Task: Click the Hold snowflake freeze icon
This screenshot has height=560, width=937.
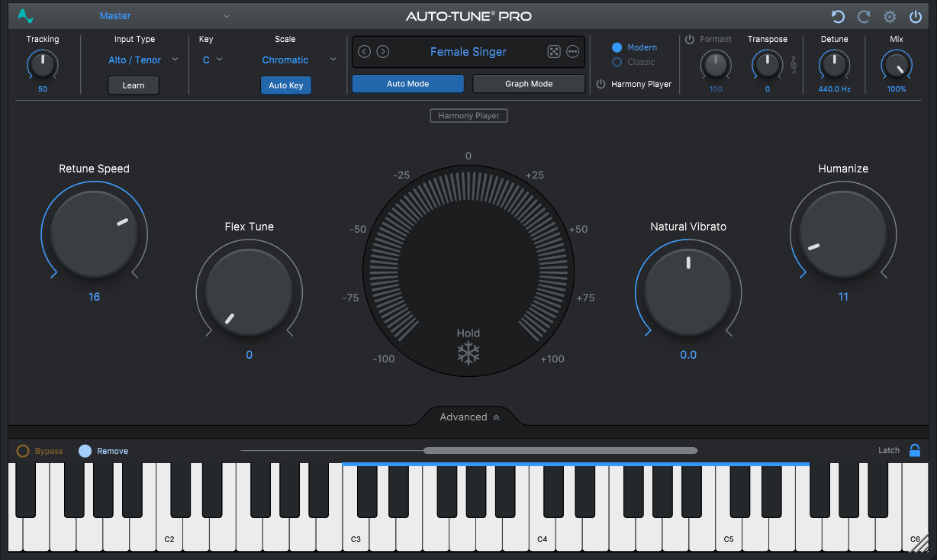Action: click(x=468, y=353)
